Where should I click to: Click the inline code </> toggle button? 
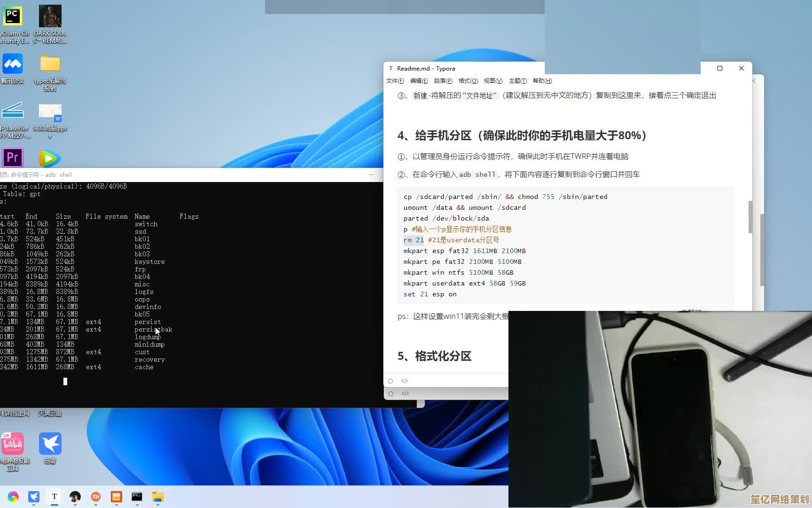click(405, 381)
